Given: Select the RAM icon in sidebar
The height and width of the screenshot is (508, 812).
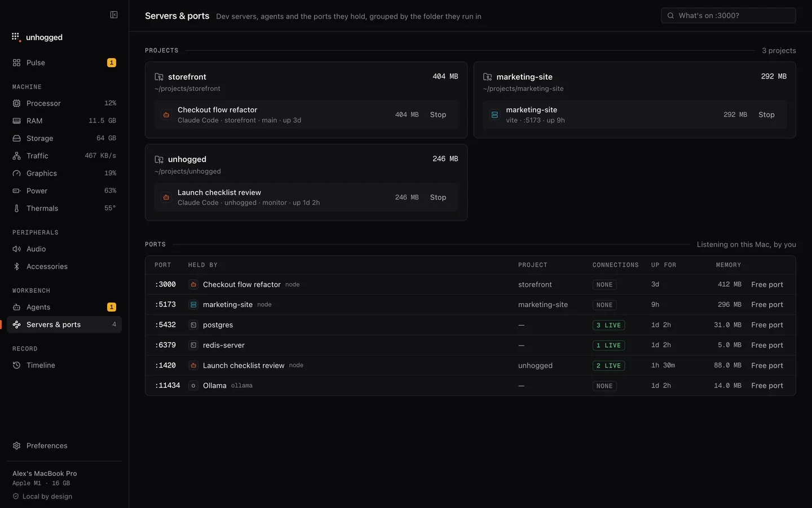Looking at the screenshot, I should [16, 121].
